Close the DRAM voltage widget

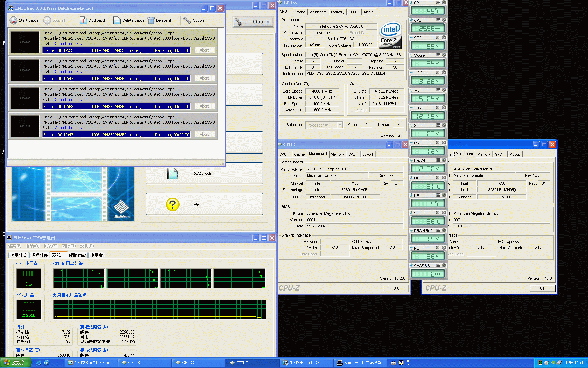coord(444,160)
